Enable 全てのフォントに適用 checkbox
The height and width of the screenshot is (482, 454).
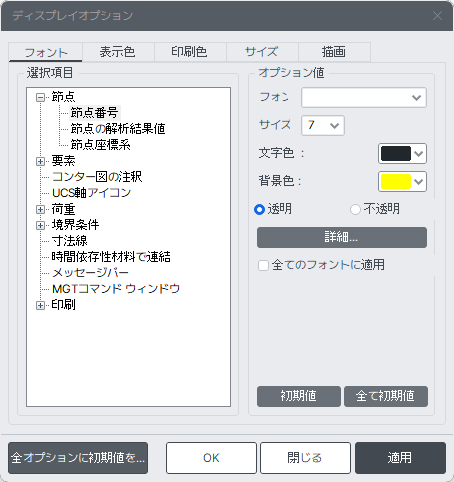click(263, 265)
